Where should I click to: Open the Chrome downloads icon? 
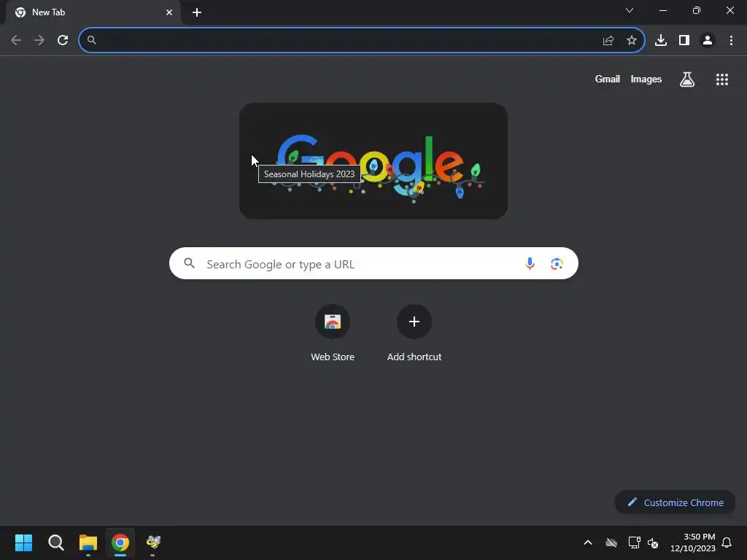point(661,41)
